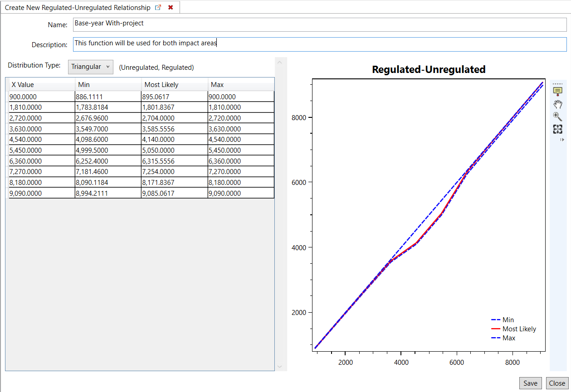Pop out the tab into a window

[158, 8]
